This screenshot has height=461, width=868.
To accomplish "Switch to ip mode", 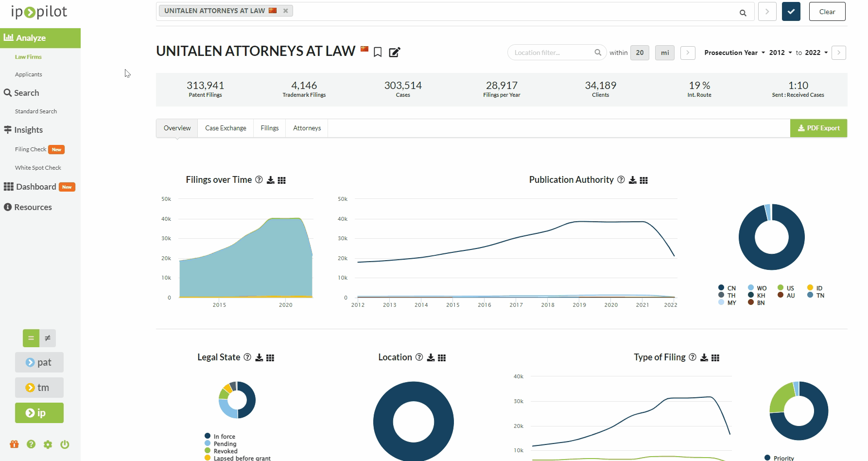I will coord(39,413).
